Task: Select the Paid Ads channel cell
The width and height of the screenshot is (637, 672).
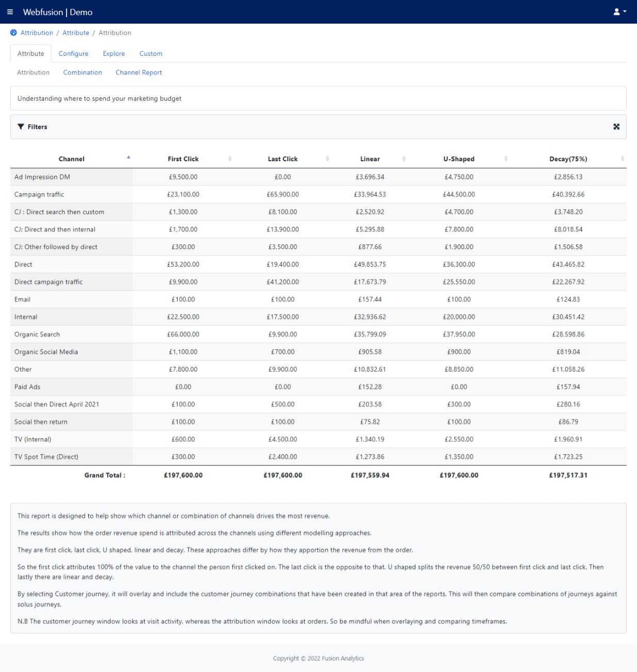Action: pos(71,387)
